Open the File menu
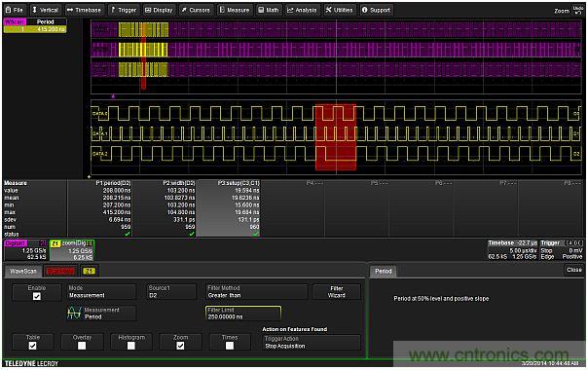Screen dimensions: 588x370 click(x=15, y=10)
